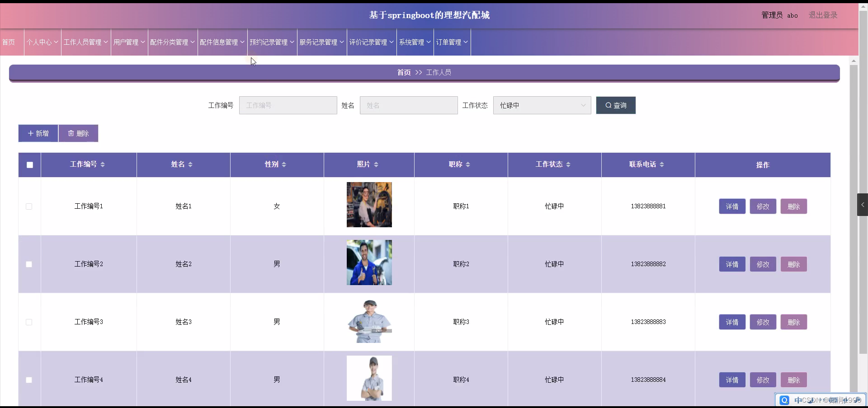
Task: Click the collapse chevron at the right edge
Action: tap(863, 205)
